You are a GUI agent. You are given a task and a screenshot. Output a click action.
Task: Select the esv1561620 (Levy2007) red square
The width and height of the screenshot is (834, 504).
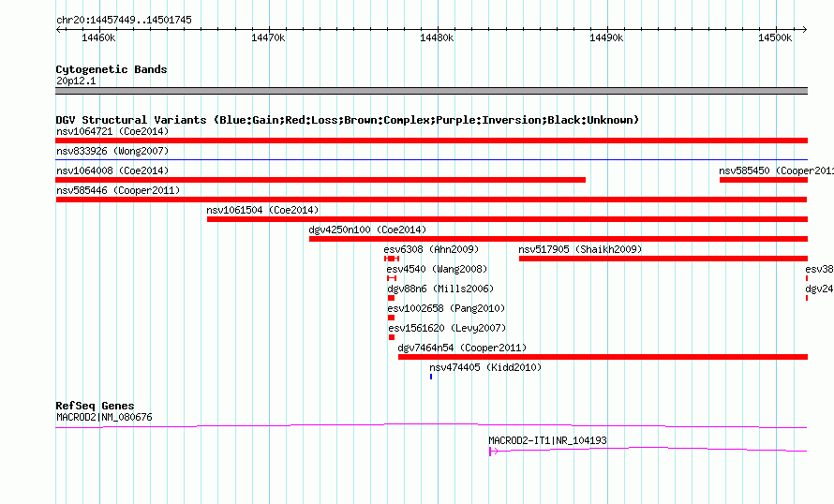[392, 337]
